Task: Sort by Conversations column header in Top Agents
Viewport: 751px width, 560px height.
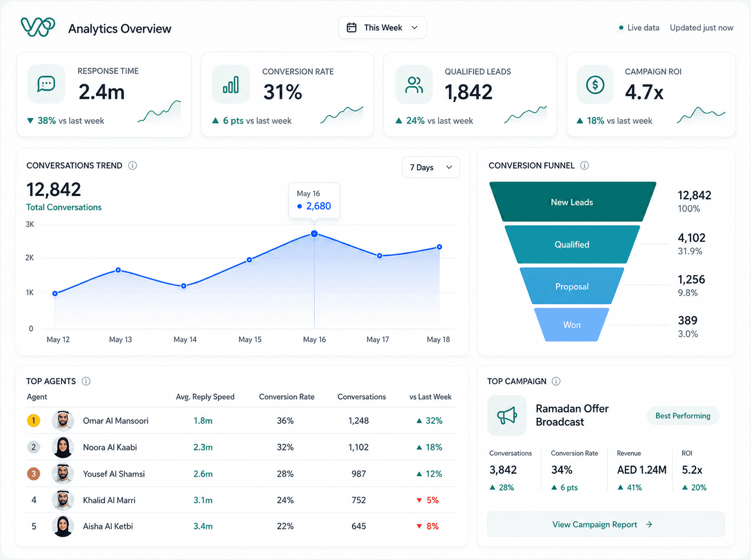Action: point(362,397)
